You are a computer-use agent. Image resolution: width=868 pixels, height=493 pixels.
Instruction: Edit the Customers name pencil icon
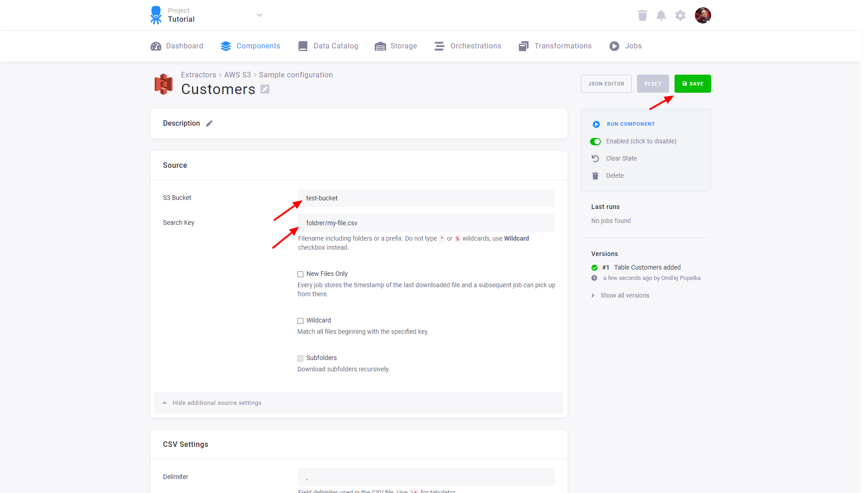coord(265,90)
